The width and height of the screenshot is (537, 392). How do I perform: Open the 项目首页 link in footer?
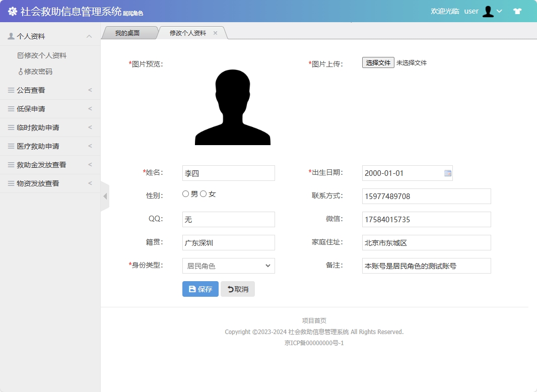tap(313, 320)
